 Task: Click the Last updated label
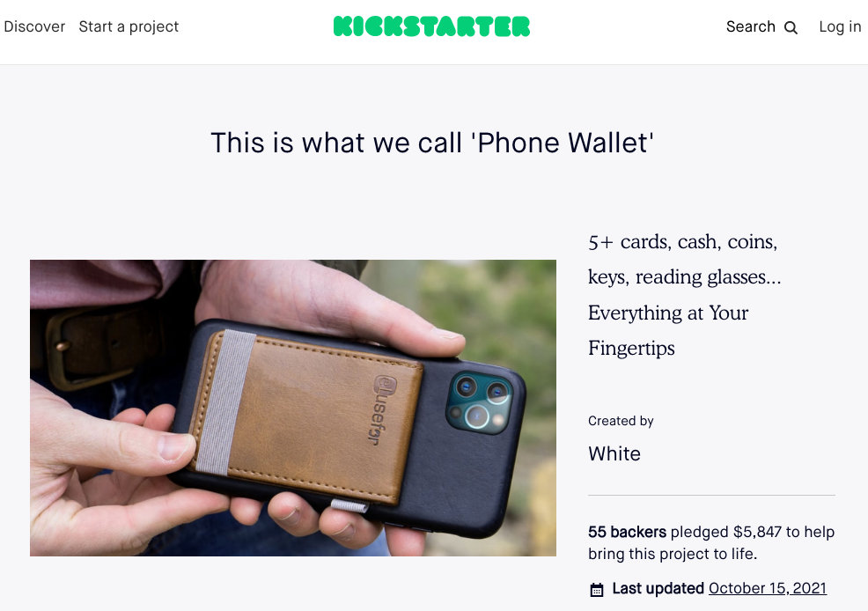pos(658,588)
